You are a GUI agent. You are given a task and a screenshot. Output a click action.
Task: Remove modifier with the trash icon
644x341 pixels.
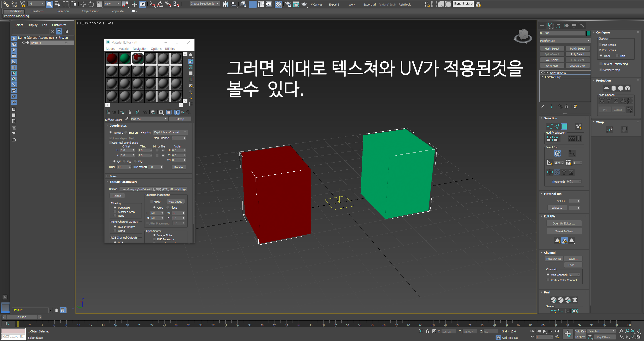567,106
